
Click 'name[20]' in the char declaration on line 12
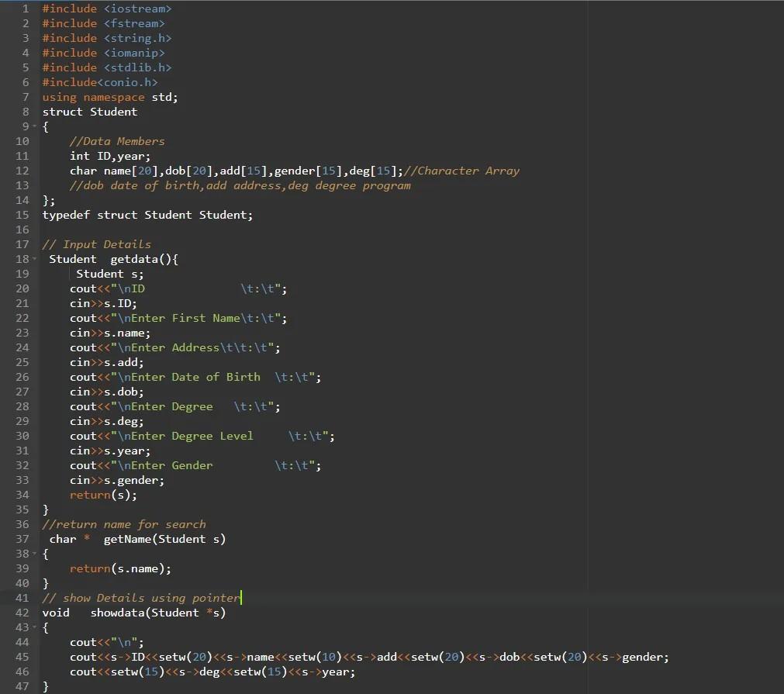130,171
